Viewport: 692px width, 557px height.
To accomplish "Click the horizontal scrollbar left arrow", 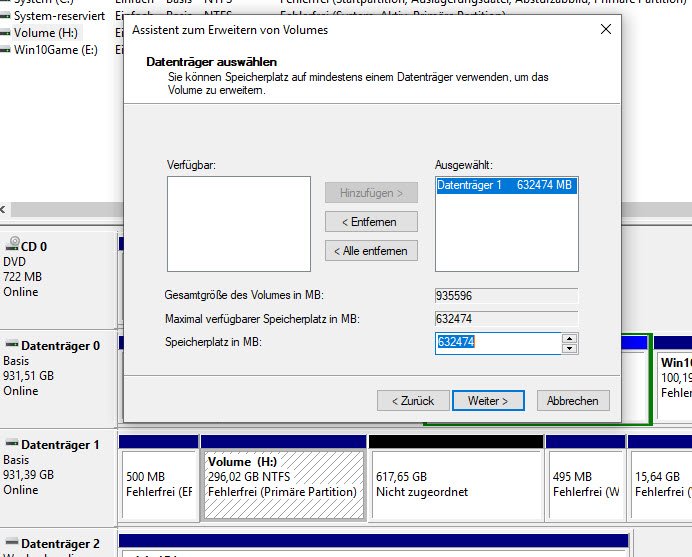I will [4, 209].
